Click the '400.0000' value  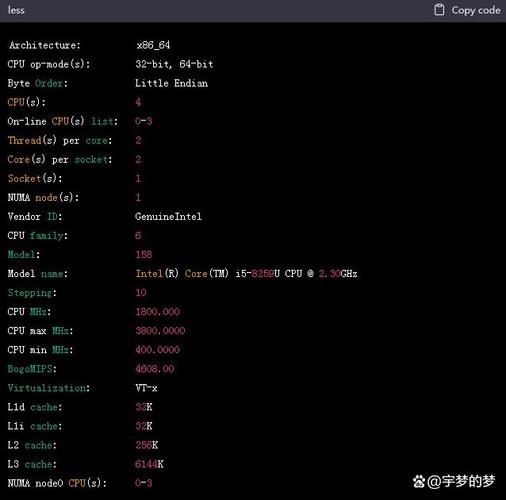(157, 350)
